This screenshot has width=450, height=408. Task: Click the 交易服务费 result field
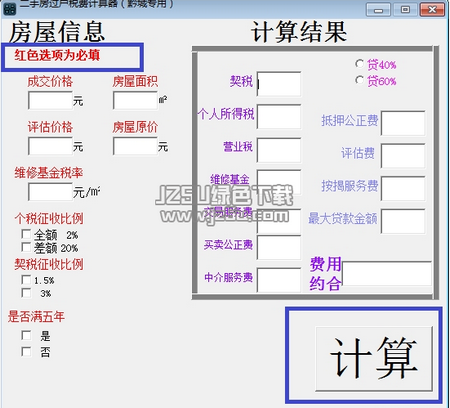point(279,221)
